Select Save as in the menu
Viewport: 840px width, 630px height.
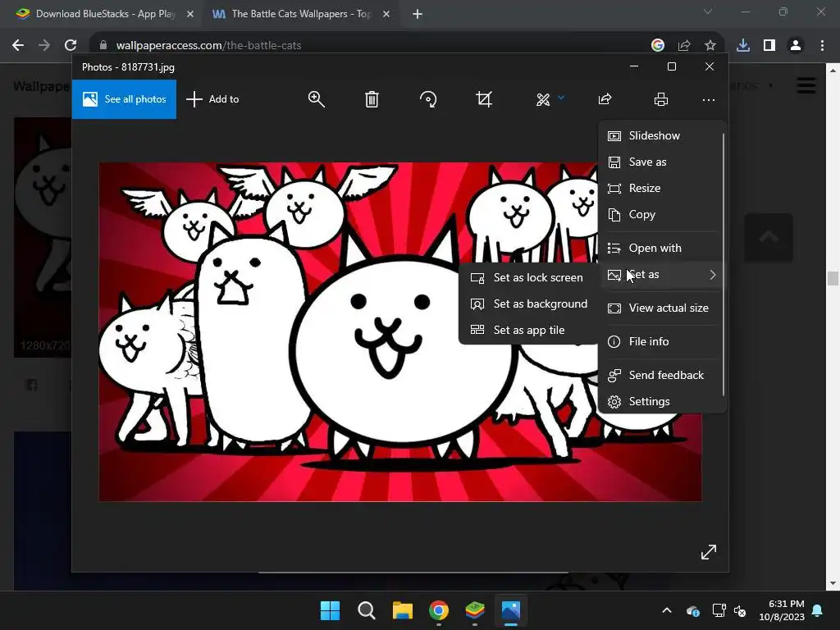click(660, 162)
